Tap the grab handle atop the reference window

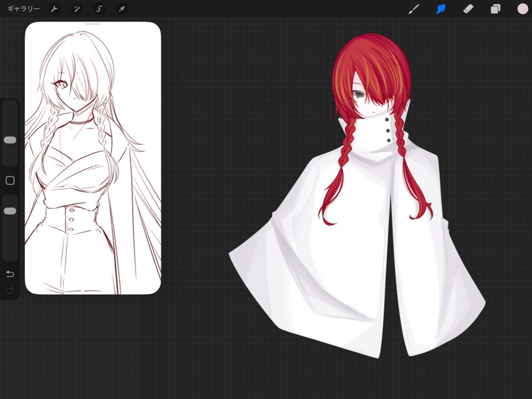[x=93, y=24]
